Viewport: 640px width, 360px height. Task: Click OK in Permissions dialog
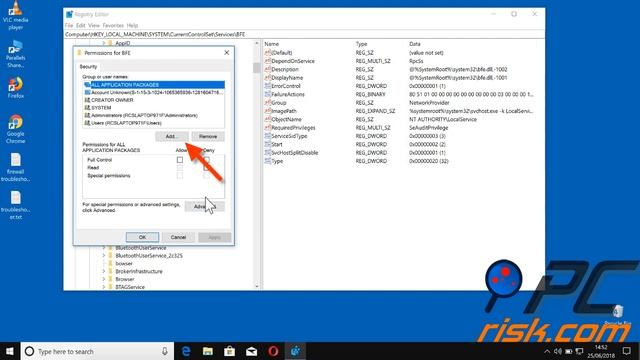pyautogui.click(x=142, y=237)
